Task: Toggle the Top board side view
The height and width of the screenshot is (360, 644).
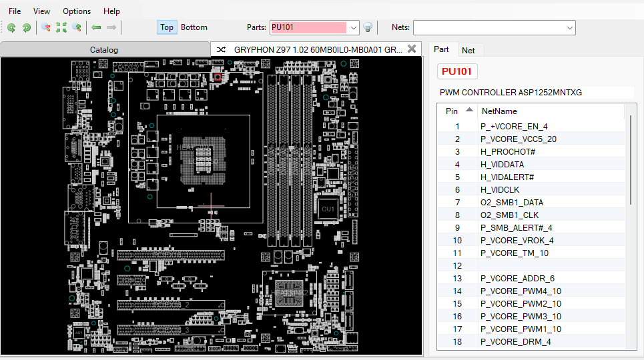Action: [167, 27]
